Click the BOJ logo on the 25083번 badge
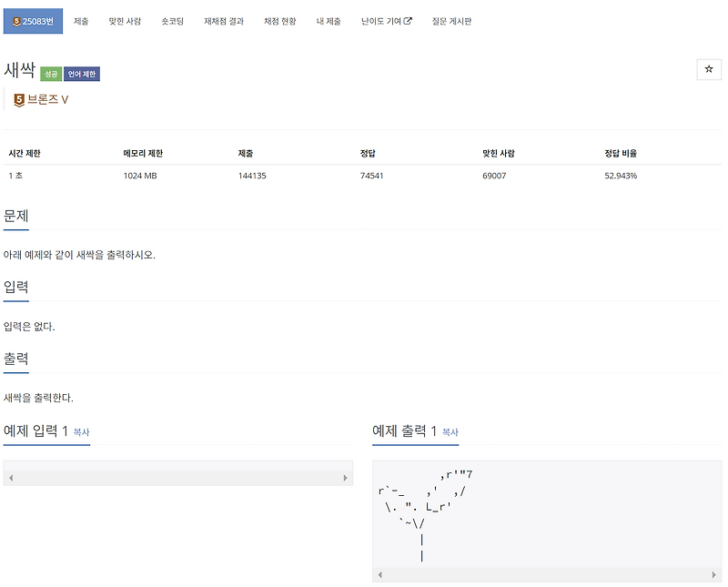This screenshot has width=728, height=587. tap(15, 20)
